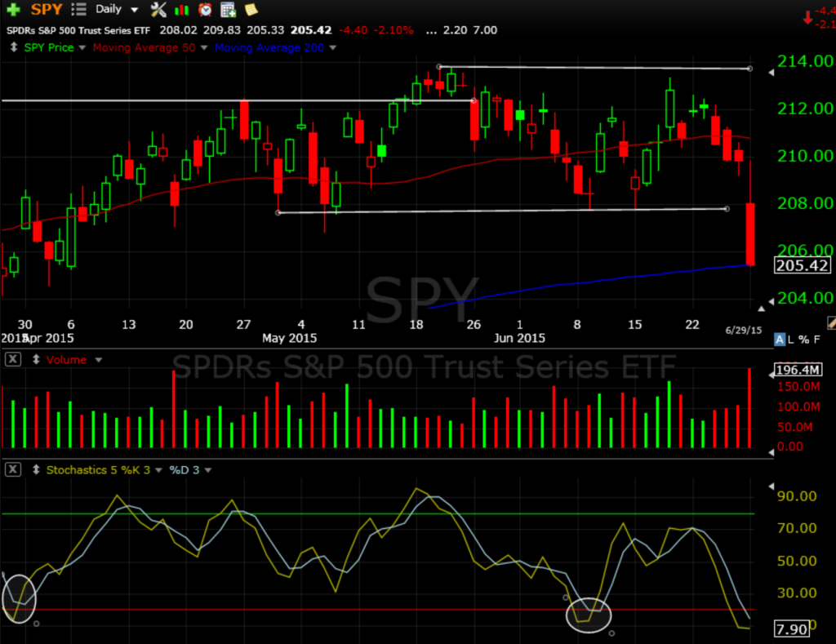
Task: Click the scale arrow near 204.00
Action: (771, 302)
